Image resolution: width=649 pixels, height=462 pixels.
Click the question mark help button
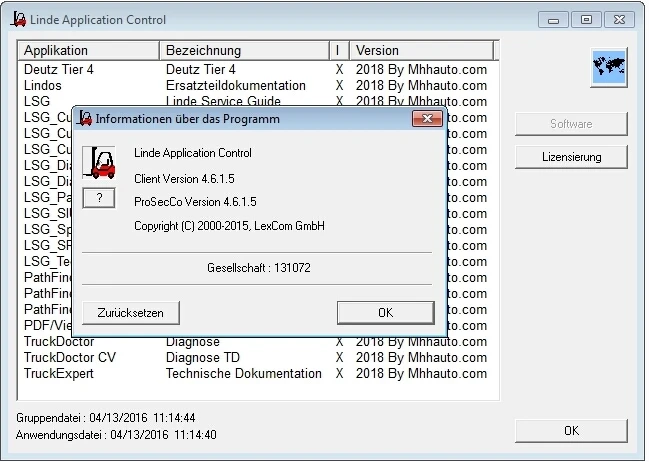tap(99, 198)
